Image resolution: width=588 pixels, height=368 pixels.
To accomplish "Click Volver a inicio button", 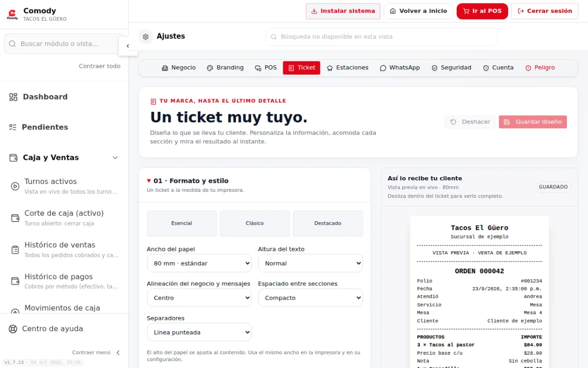I will [418, 11].
